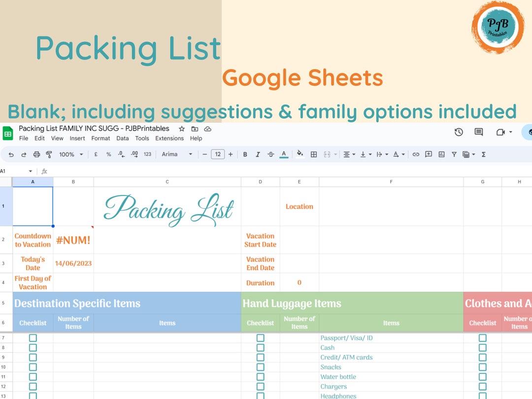Open the Format menu
532x399 pixels.
(x=100, y=138)
